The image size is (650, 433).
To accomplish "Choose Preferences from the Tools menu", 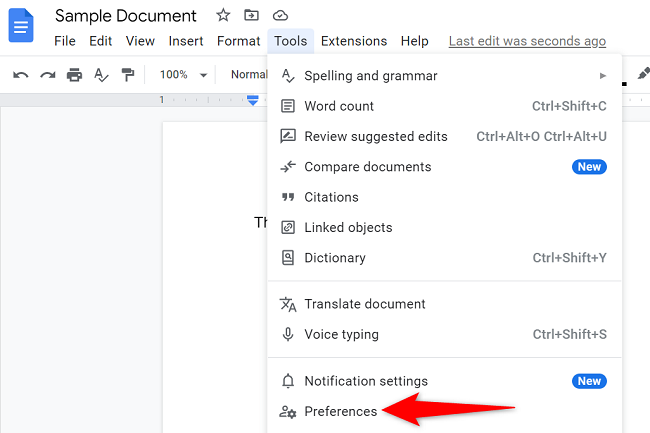I will (x=341, y=411).
